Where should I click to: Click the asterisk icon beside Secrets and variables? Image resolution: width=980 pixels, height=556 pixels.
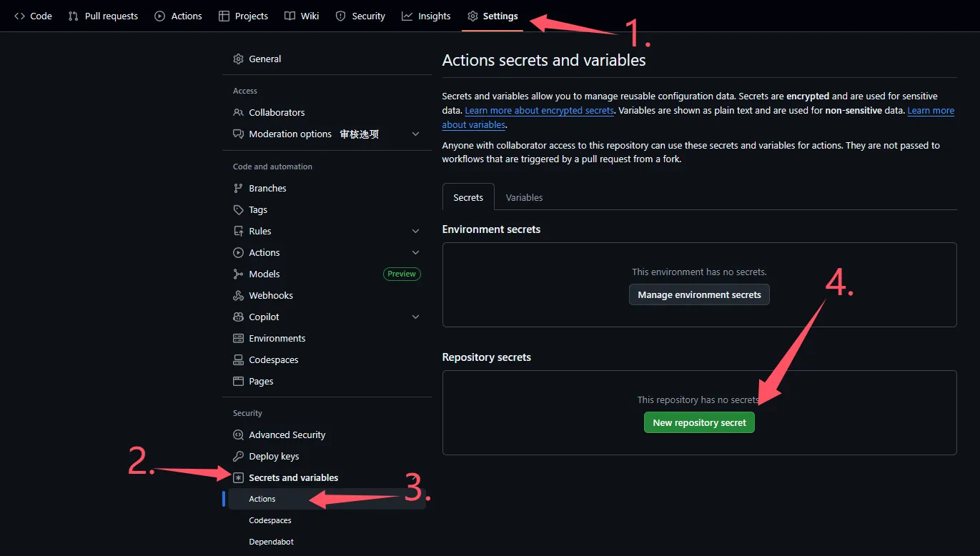239,478
